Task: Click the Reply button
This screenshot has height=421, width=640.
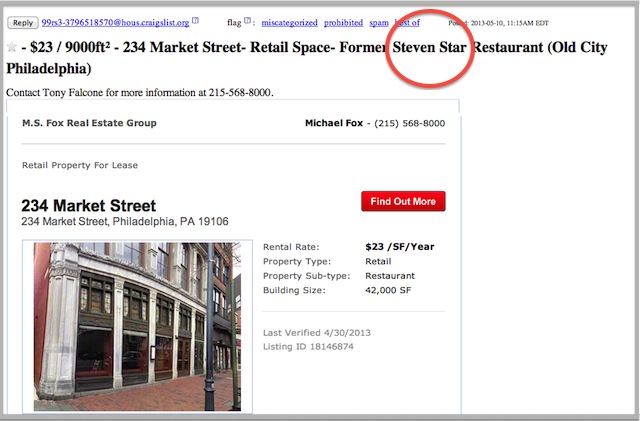Action: pyautogui.click(x=22, y=22)
